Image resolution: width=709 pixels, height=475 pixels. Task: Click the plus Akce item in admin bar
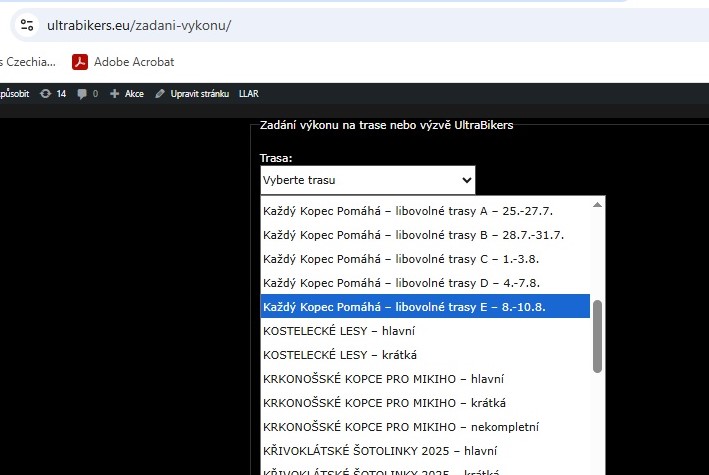(127, 94)
